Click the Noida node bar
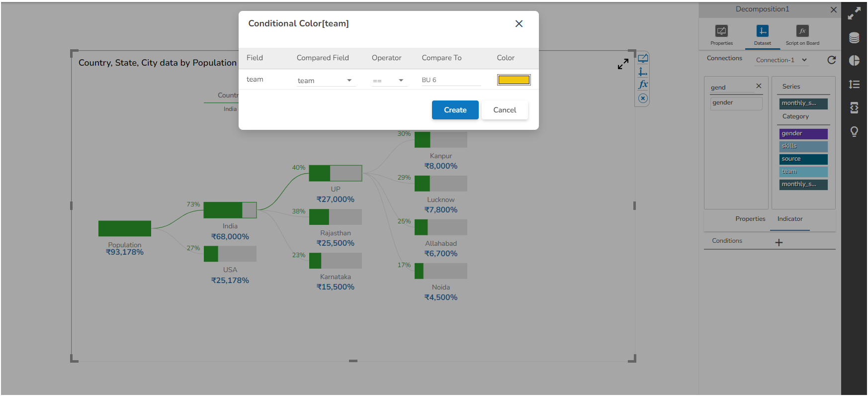868x396 pixels. pos(441,271)
